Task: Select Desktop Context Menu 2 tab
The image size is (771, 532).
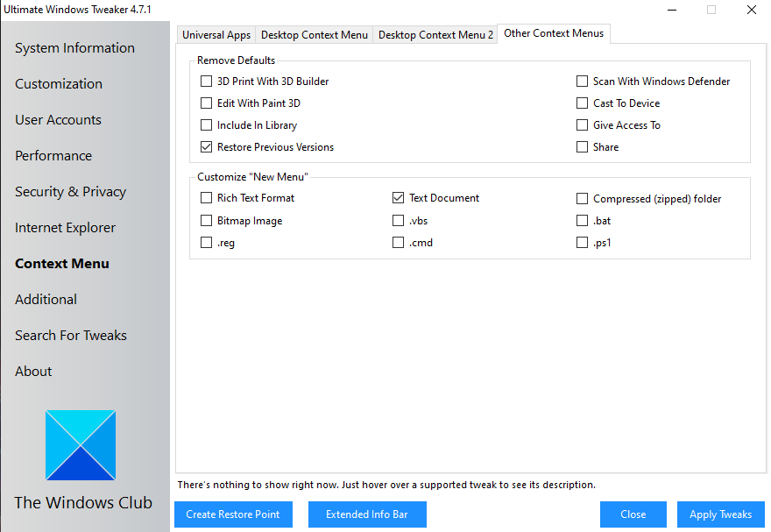Action: [x=435, y=35]
